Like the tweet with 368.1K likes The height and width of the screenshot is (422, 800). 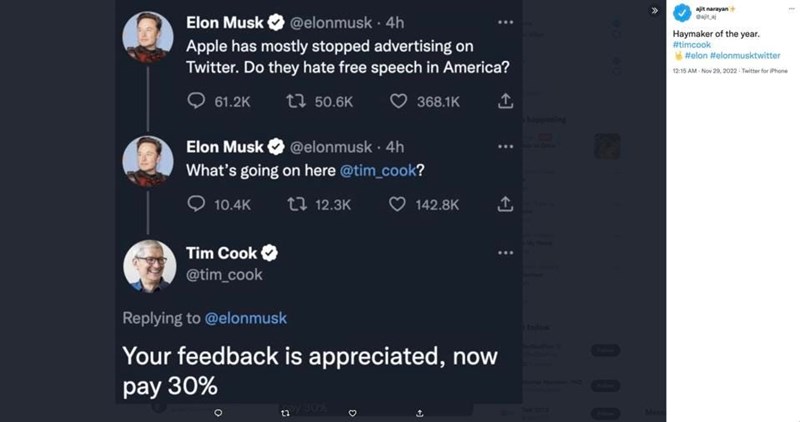(x=398, y=101)
